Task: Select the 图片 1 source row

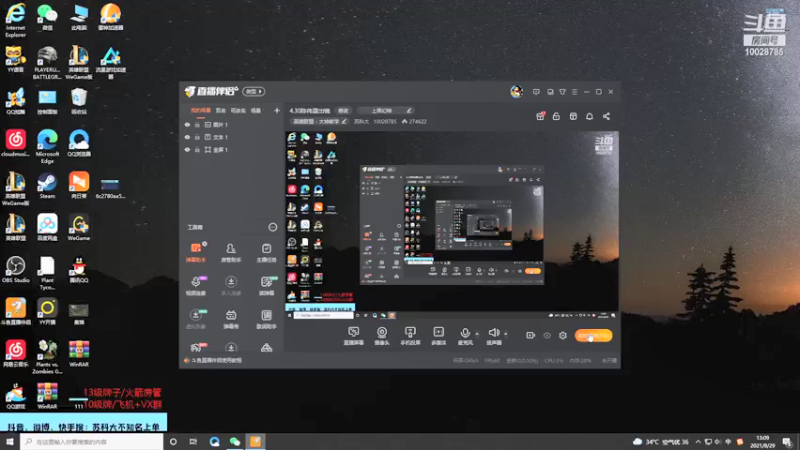Action: [232, 124]
